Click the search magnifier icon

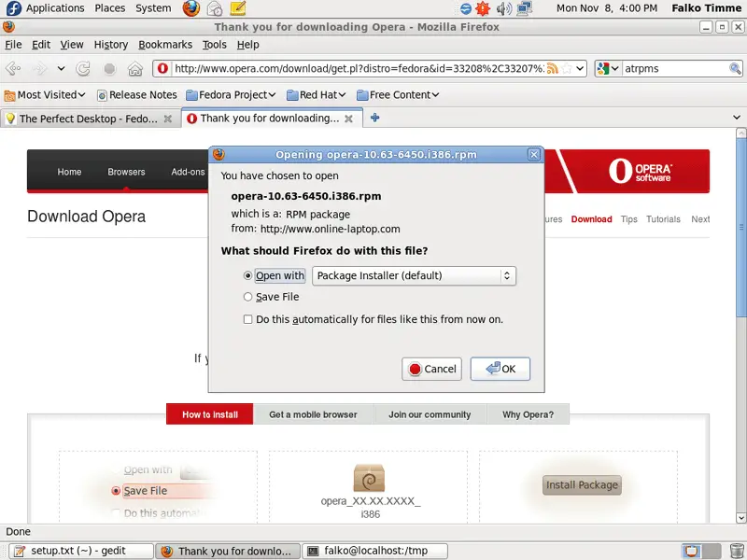(x=735, y=68)
